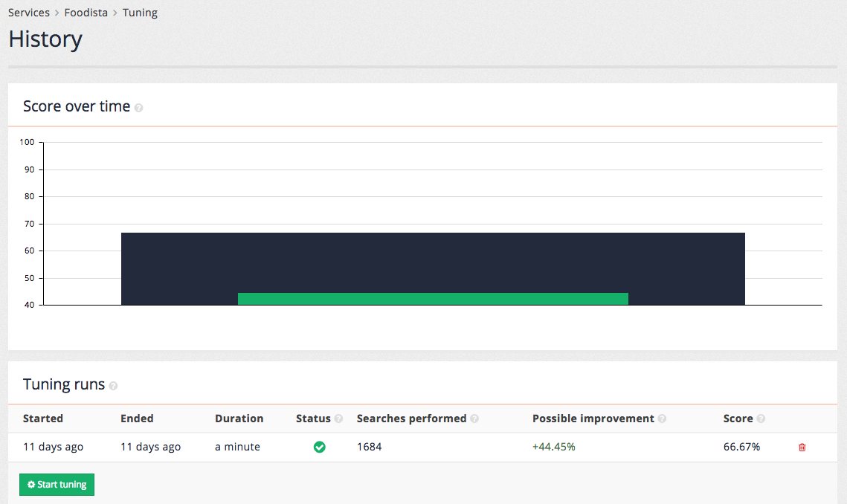Click the dark score bar in chart

pyautogui.click(x=433, y=260)
